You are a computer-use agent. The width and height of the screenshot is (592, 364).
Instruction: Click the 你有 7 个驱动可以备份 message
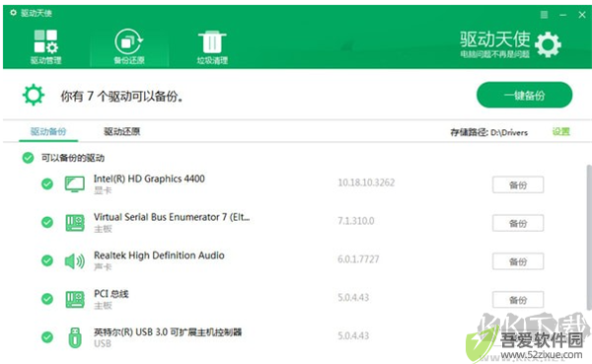point(122,97)
